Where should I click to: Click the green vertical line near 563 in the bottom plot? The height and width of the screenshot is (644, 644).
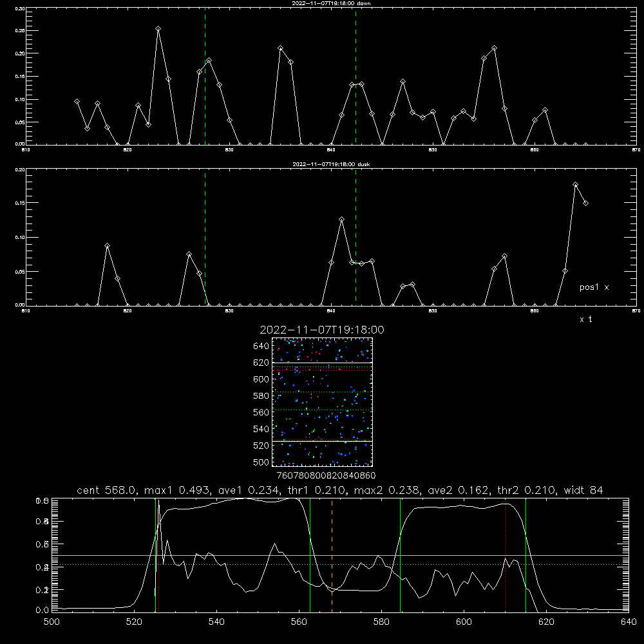(x=310, y=554)
